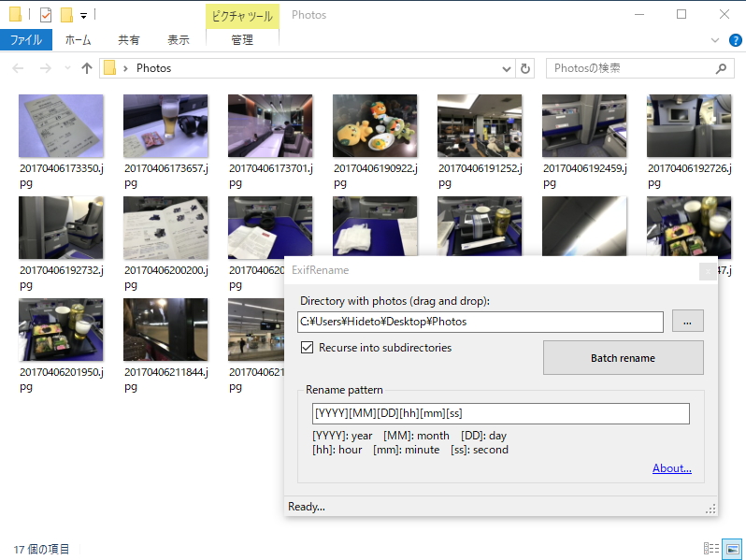Open the address bar history dropdown

(x=507, y=69)
